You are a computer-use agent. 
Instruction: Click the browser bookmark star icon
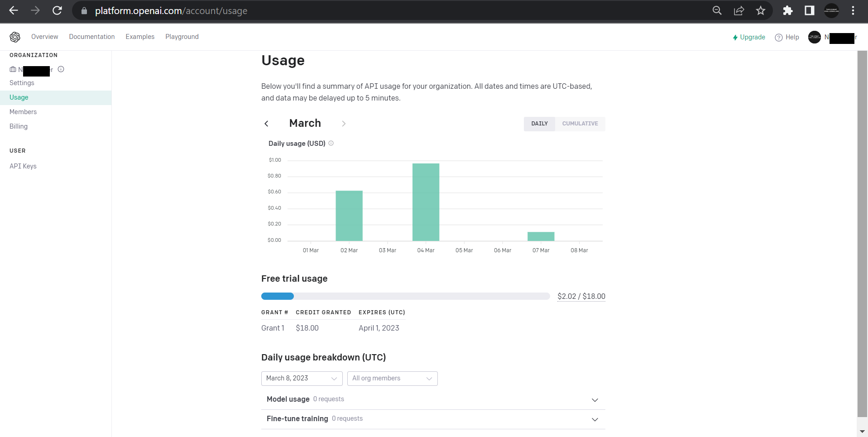click(760, 10)
